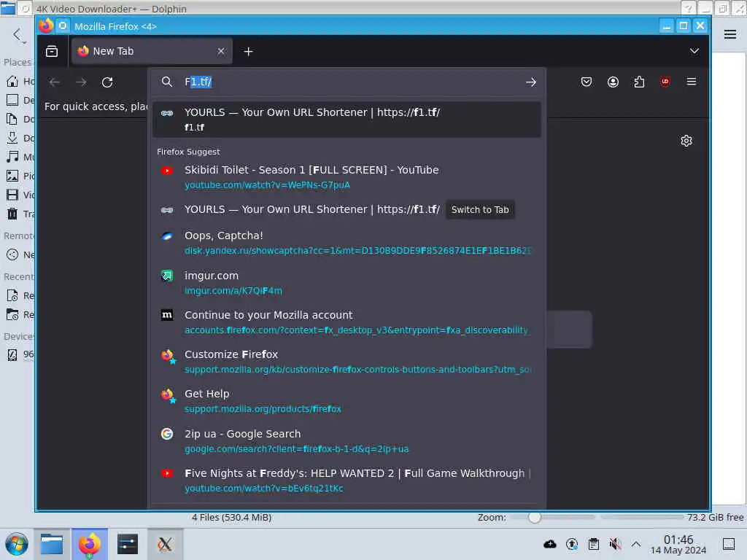Open List all tabs dropdown

click(x=694, y=51)
